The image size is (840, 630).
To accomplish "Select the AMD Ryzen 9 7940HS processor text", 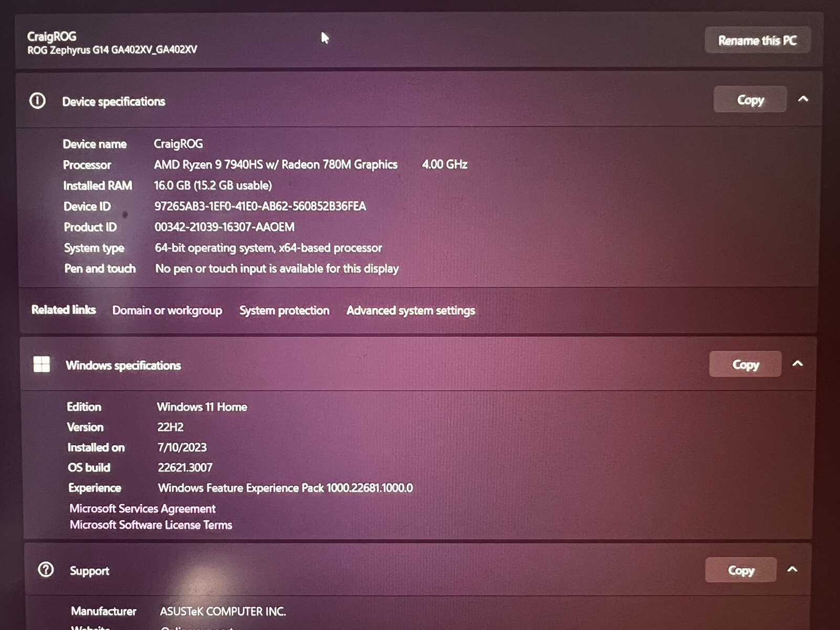I will pos(276,164).
